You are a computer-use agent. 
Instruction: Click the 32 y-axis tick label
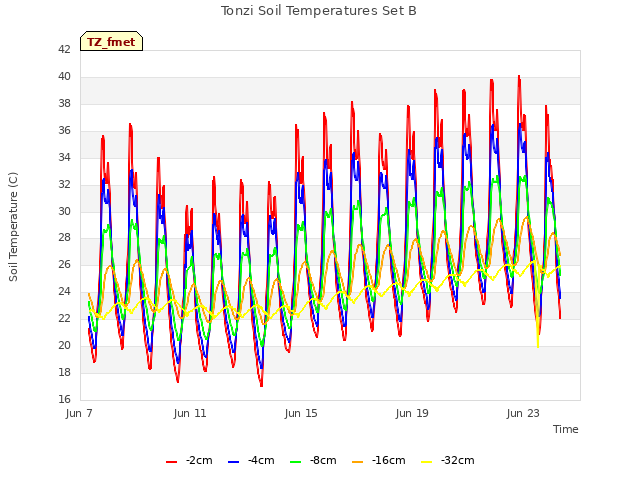[64, 184]
